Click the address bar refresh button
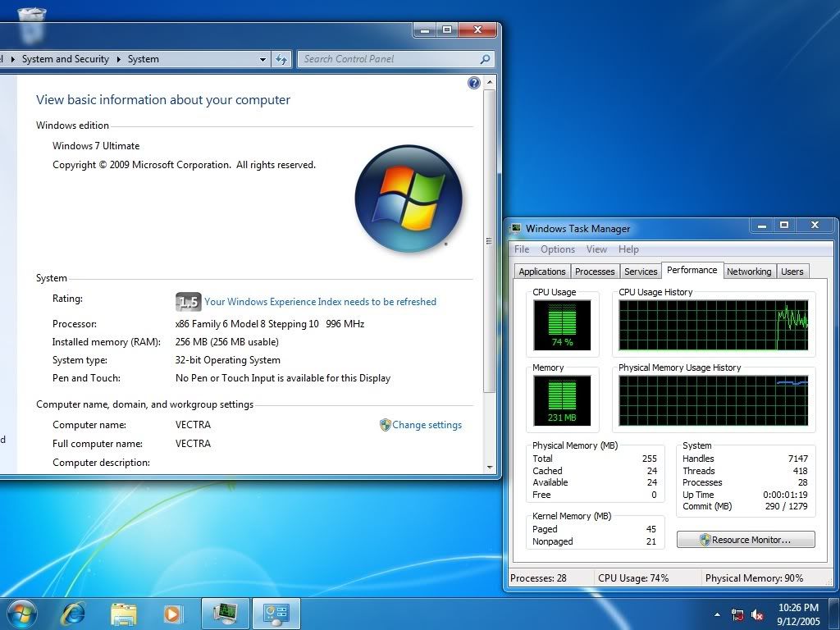The width and height of the screenshot is (840, 630). [x=281, y=59]
